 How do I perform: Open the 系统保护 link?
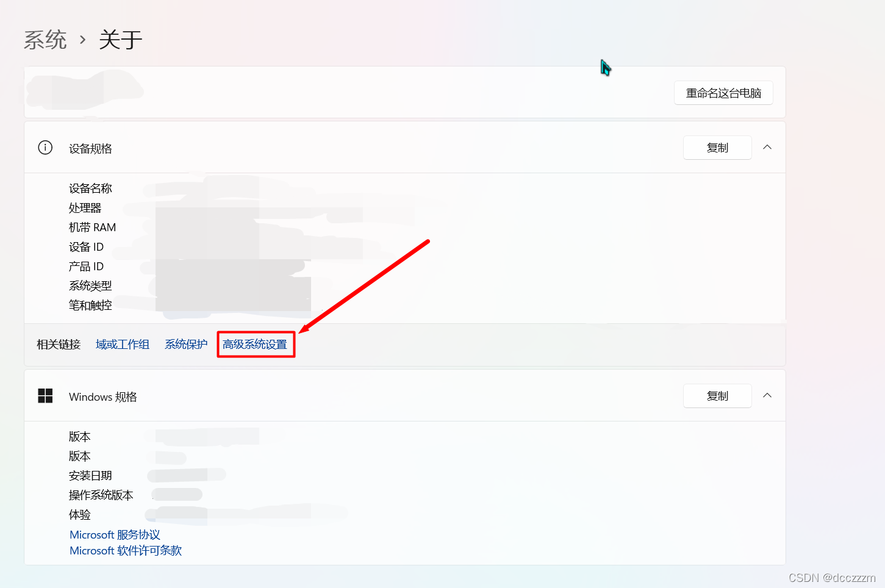(x=186, y=345)
